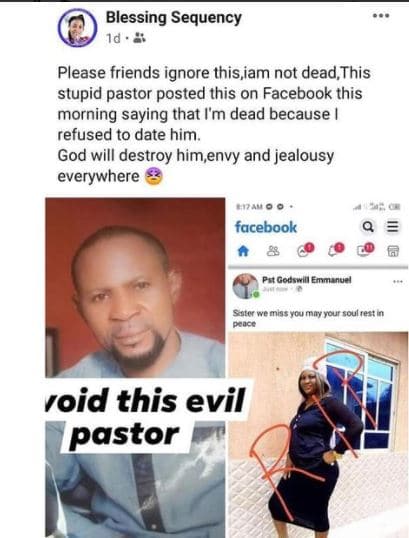The width and height of the screenshot is (409, 538).
Task: Open Blessing Sequency's profile picture
Action: point(78,27)
